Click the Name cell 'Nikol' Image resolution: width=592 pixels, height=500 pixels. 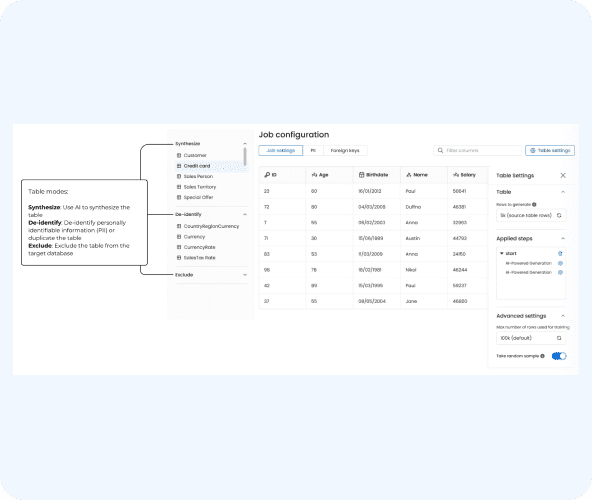411,270
